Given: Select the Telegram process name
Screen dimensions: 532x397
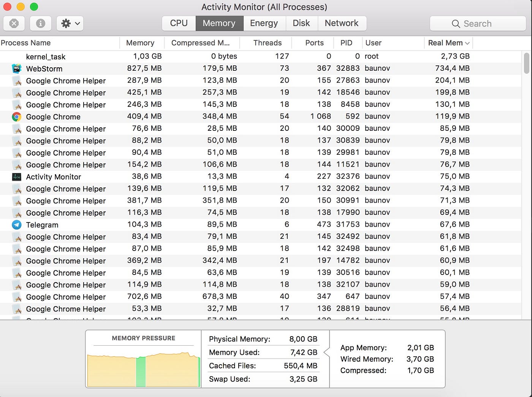Looking at the screenshot, I should [42, 225].
